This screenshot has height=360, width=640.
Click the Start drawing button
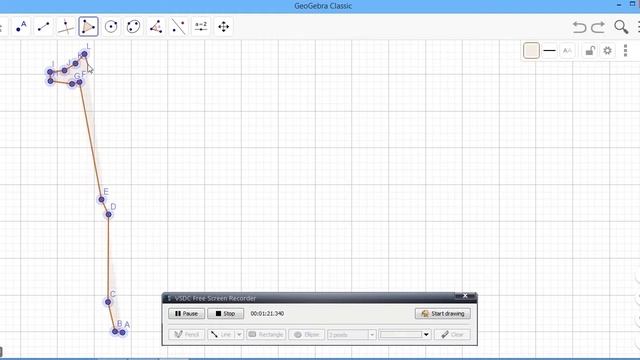[x=443, y=313]
